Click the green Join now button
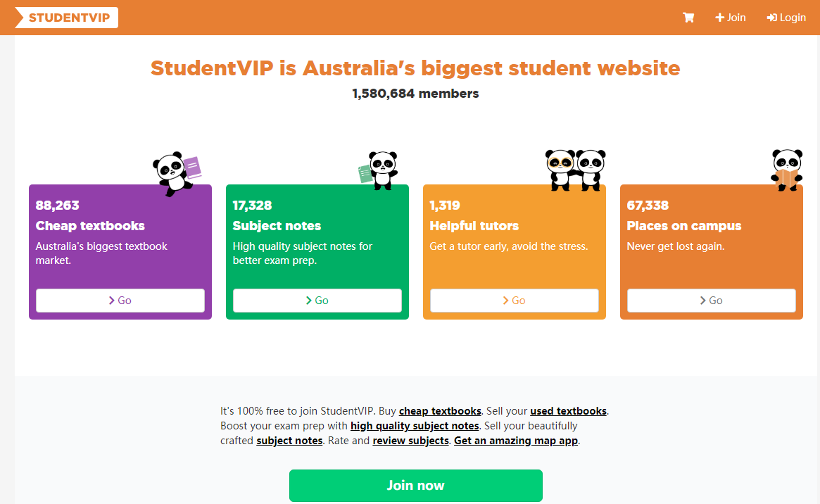 pos(415,485)
